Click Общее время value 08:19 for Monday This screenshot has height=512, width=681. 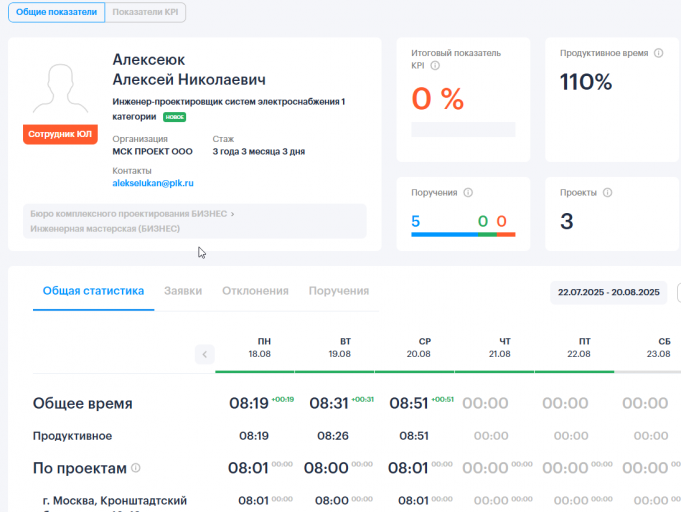tap(249, 403)
